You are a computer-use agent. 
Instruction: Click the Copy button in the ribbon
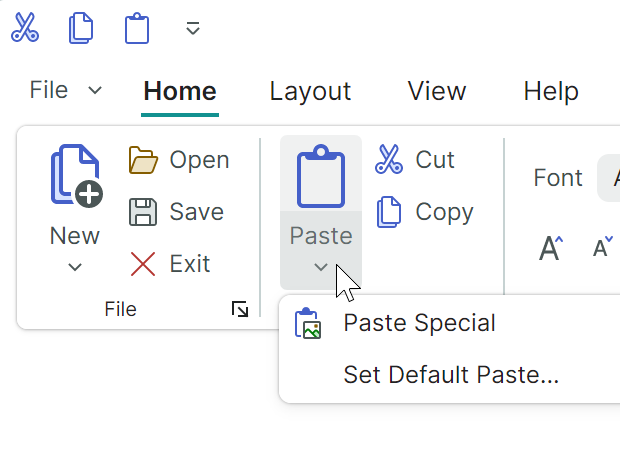point(423,212)
